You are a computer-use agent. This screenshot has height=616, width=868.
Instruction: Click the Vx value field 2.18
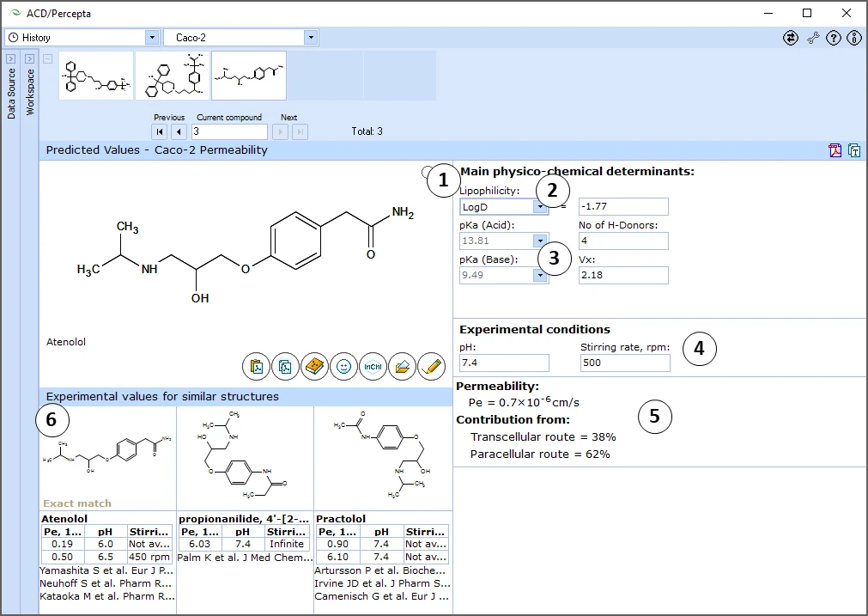pyautogui.click(x=623, y=275)
